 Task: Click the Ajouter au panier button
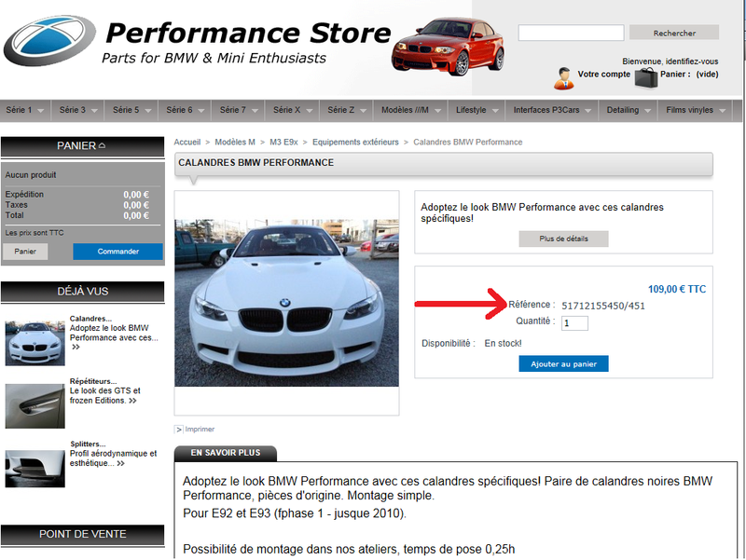click(563, 363)
